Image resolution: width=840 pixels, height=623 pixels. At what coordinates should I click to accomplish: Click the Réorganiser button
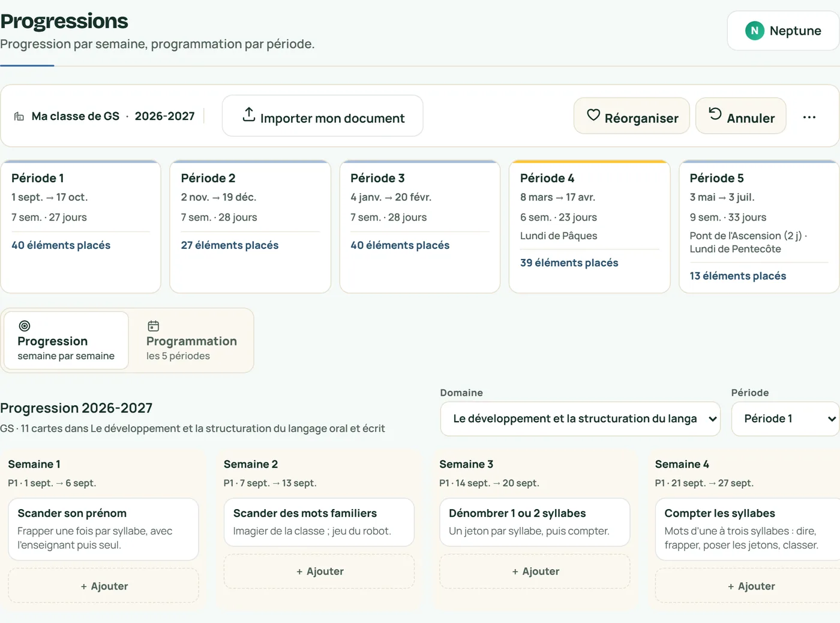632,116
